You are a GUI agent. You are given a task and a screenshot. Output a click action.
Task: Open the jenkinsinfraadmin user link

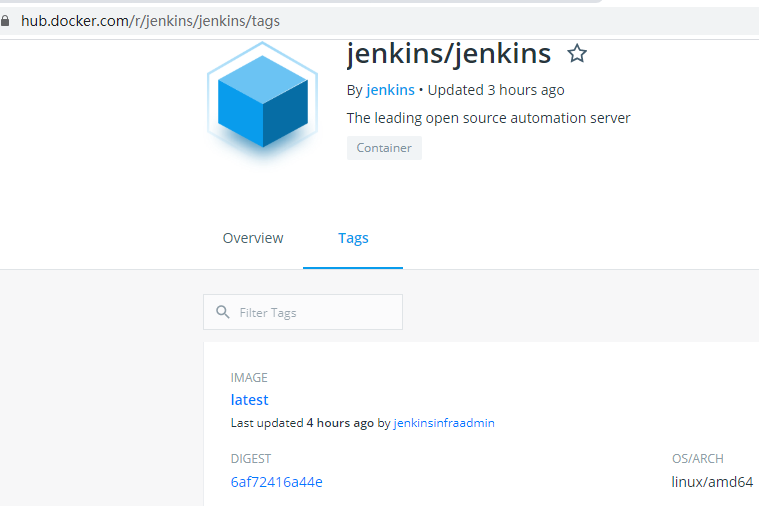click(x=444, y=423)
